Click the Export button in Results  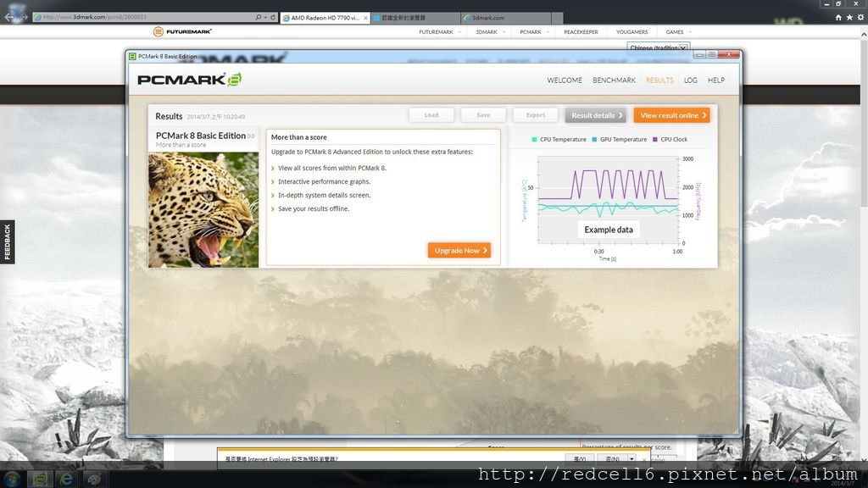[x=536, y=115]
